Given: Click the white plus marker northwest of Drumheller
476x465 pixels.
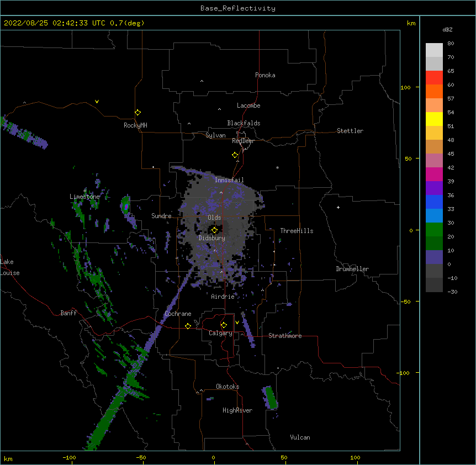Looking at the screenshot, I should (338, 207).
